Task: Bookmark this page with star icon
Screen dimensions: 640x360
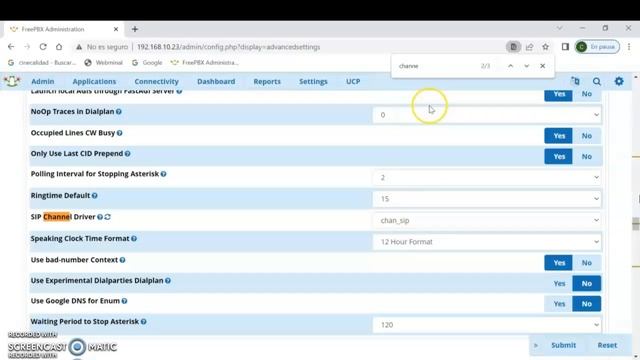Action: (x=546, y=47)
